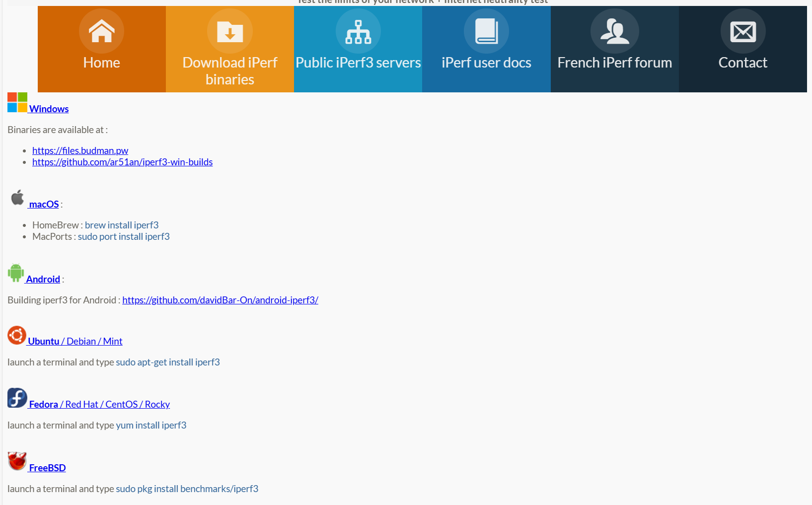Open the ar51an iperf3-win-builds GitHub link
The height and width of the screenshot is (505, 812).
tap(122, 162)
